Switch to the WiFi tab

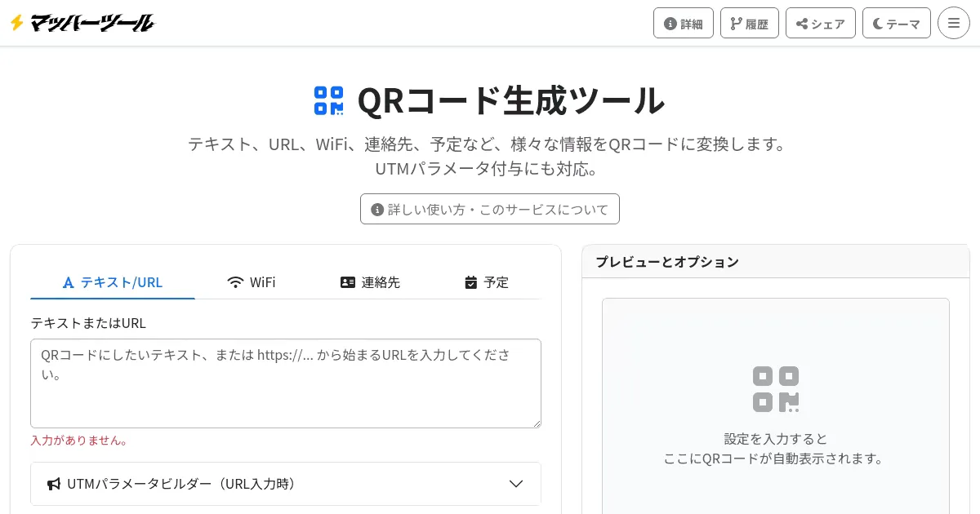click(252, 282)
